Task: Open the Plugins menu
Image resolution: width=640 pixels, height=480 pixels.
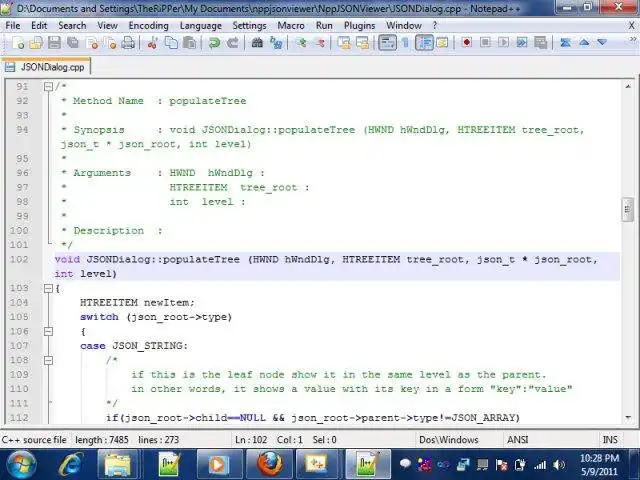Action: [359, 26]
